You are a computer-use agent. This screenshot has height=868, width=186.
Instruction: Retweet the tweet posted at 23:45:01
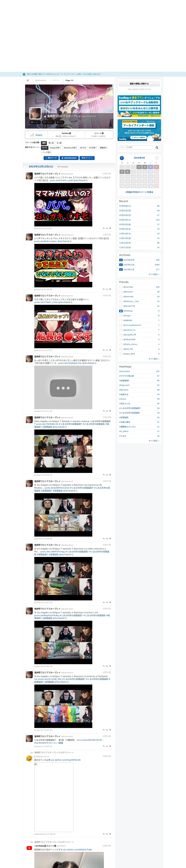(x=107, y=746)
